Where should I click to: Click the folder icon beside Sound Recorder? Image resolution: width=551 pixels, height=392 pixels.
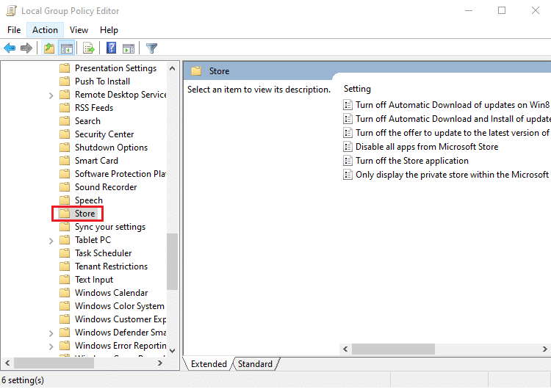tap(65, 187)
